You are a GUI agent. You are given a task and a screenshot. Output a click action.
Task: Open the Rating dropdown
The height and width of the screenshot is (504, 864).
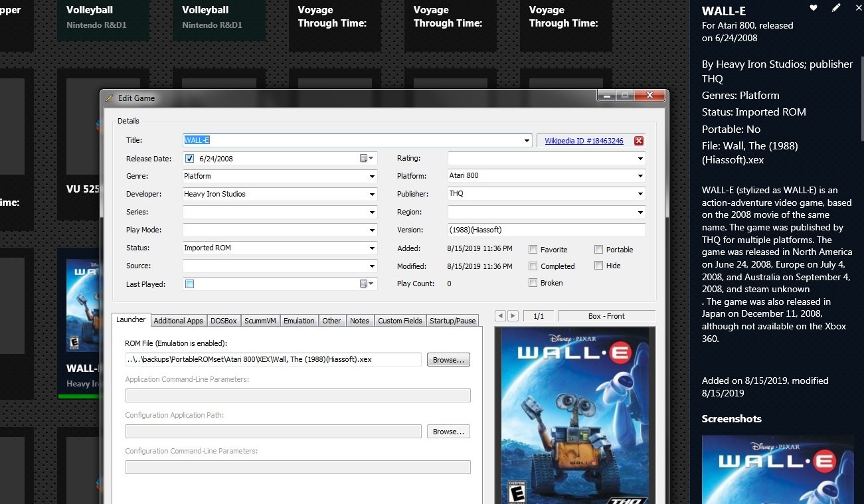640,159
